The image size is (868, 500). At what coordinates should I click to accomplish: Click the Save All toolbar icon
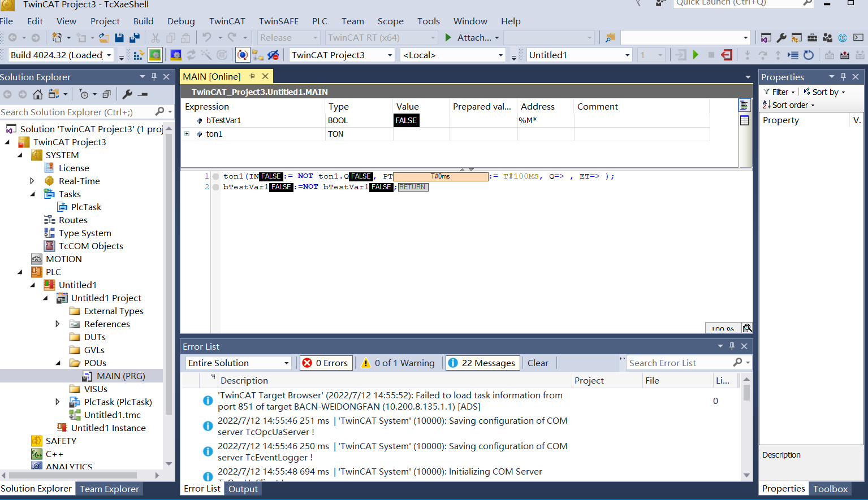134,38
